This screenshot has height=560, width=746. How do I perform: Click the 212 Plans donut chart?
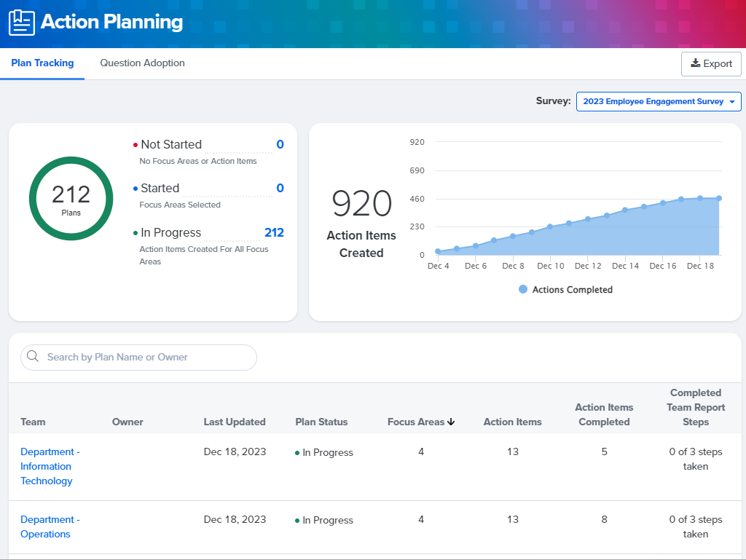coord(71,199)
